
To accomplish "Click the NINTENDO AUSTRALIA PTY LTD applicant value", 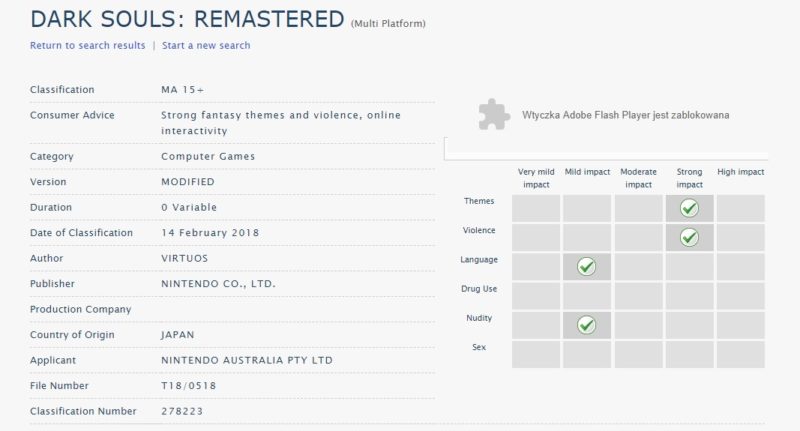I will click(x=246, y=360).
